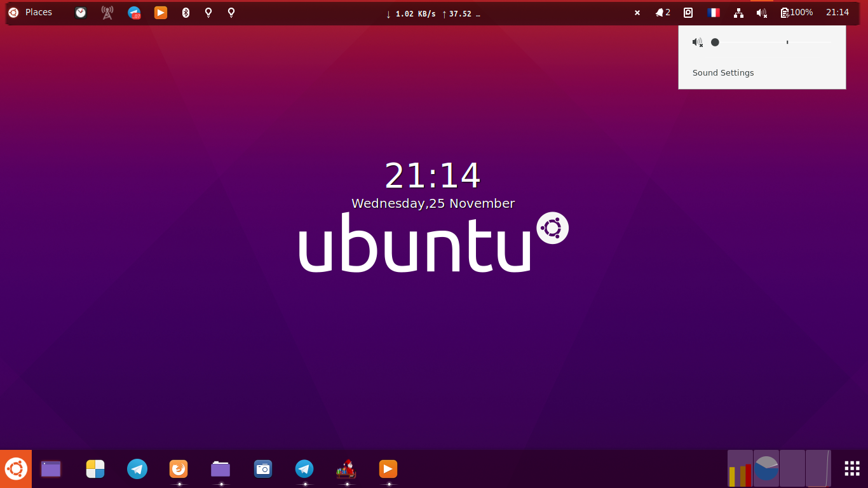Viewport: 868px width, 488px height.
Task: Open the Places menu
Action: coord(39,13)
